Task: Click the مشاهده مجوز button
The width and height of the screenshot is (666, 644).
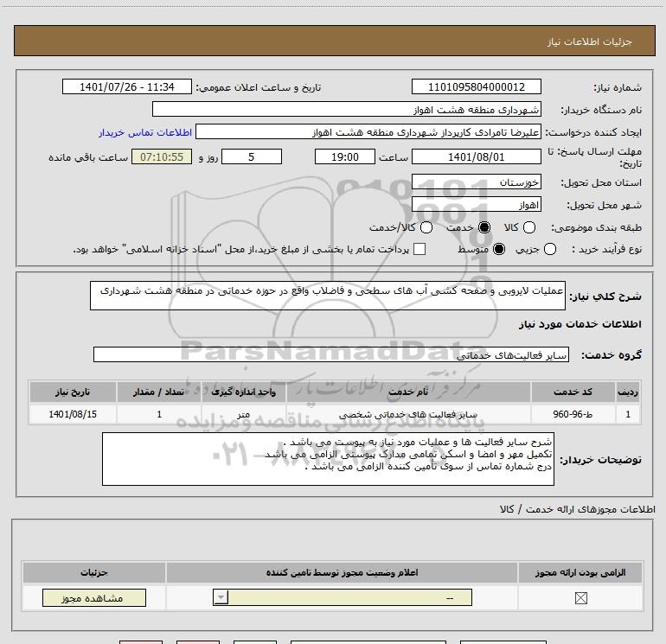Action: pyautogui.click(x=94, y=597)
